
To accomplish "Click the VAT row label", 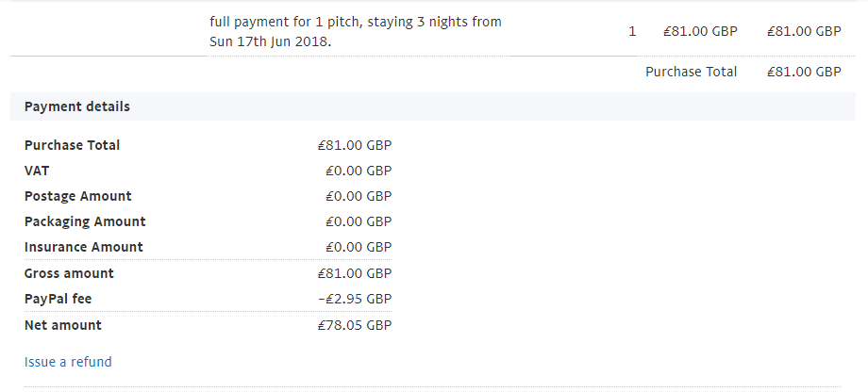I will click(37, 171).
